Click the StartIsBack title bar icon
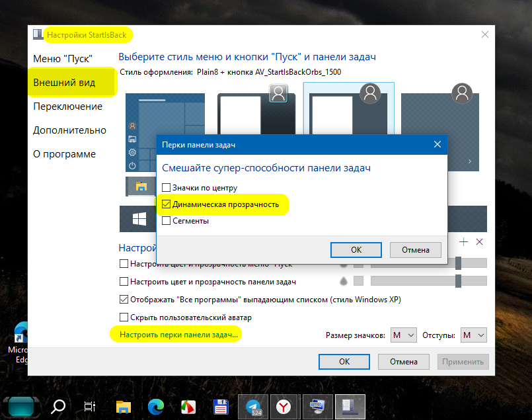Image resolution: width=532 pixels, height=420 pixels. [x=38, y=34]
